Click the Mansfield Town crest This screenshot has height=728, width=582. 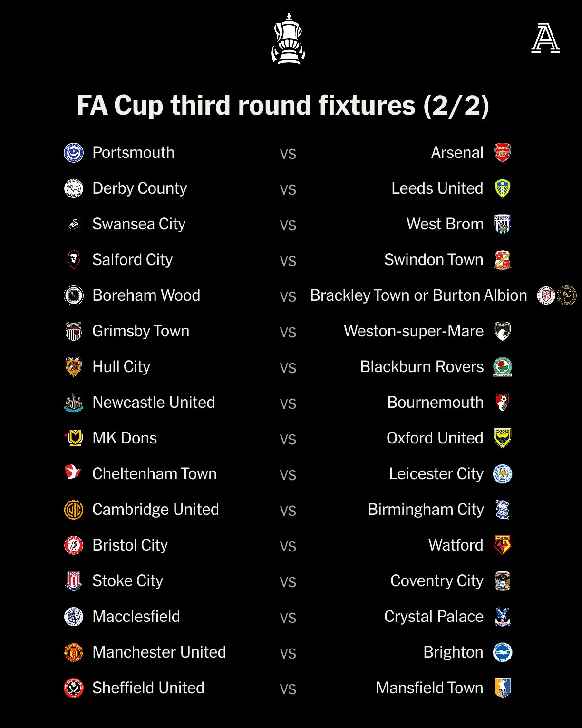point(503,688)
